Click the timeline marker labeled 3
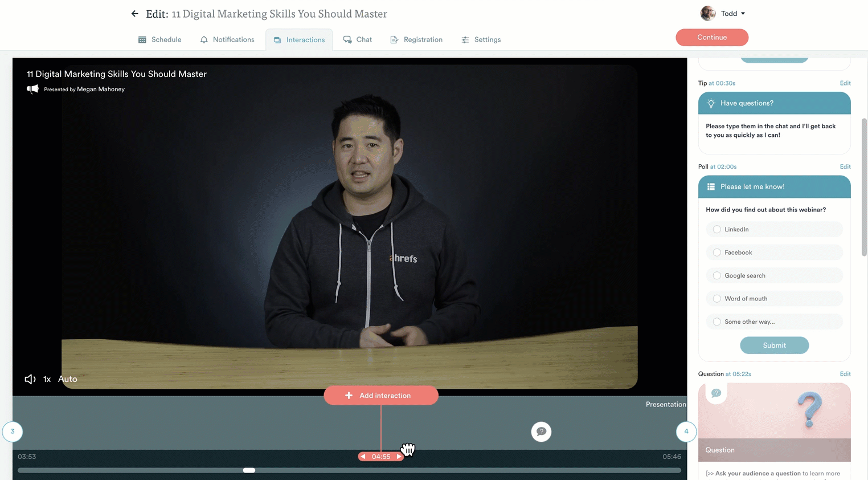Screen dimensions: 868x480 [13, 432]
